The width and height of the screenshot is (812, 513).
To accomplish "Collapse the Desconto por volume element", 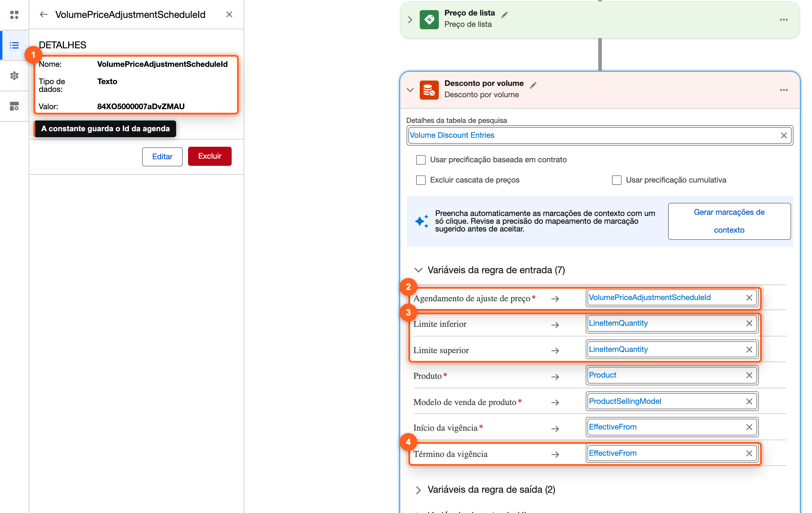I will click(x=410, y=90).
